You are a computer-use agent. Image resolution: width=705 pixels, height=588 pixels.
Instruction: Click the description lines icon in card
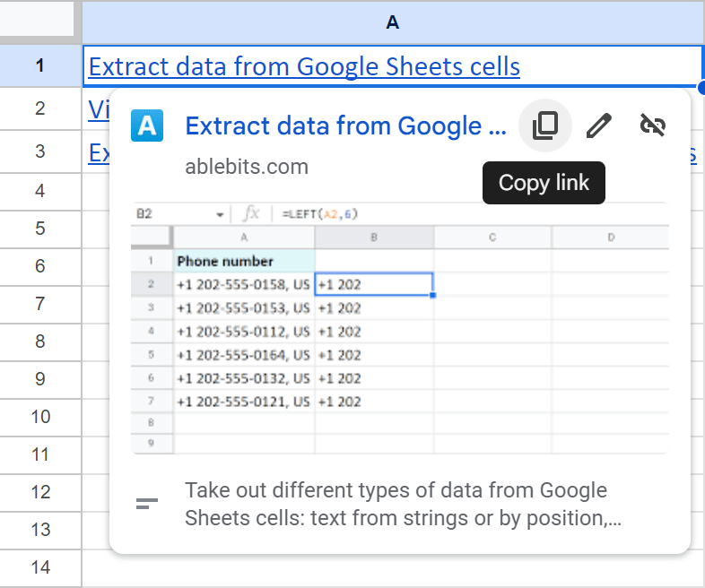tap(147, 504)
